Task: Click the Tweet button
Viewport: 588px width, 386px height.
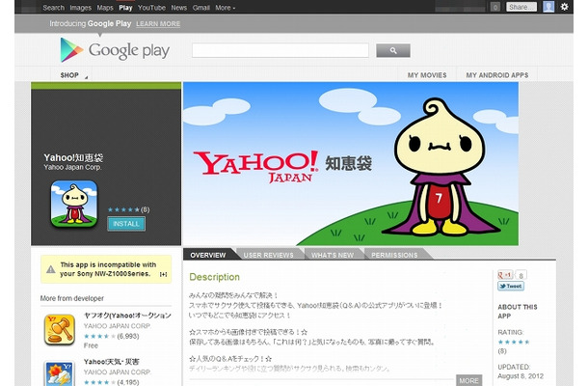Action: tap(511, 286)
